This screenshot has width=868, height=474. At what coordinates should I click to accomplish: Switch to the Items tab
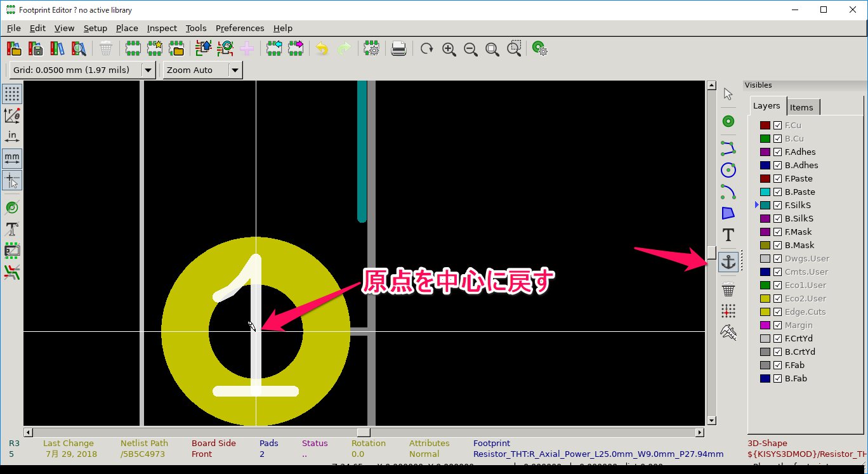click(801, 107)
